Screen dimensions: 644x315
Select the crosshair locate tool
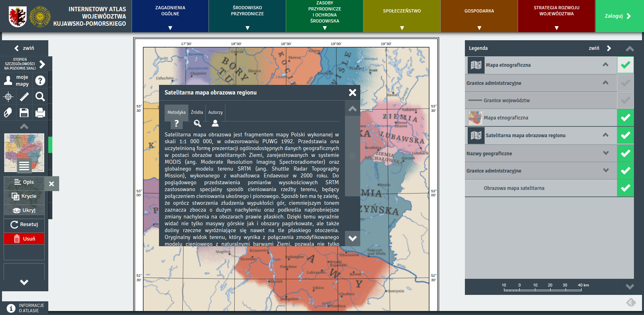pyautogui.click(x=8, y=97)
